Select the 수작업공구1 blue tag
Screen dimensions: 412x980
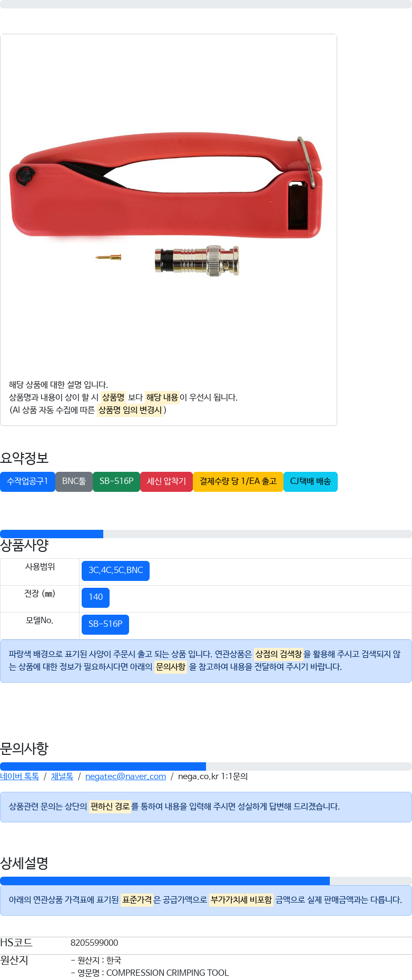[27, 481]
